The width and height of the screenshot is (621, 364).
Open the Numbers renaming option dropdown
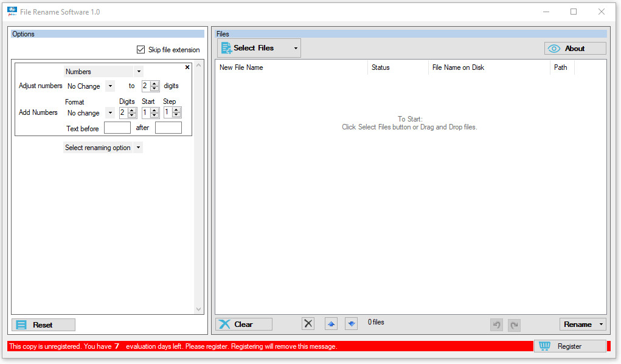coord(139,72)
